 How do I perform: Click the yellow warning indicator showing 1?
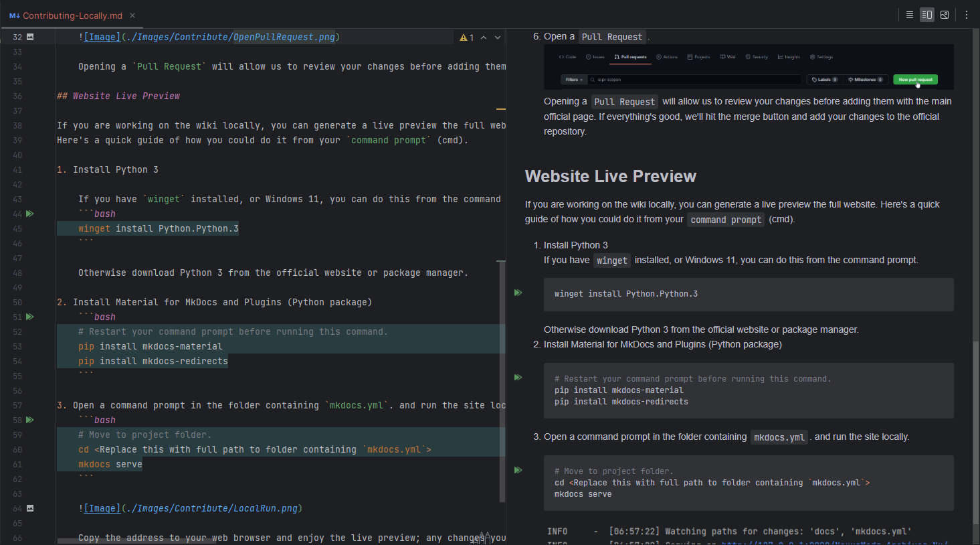[x=467, y=37]
